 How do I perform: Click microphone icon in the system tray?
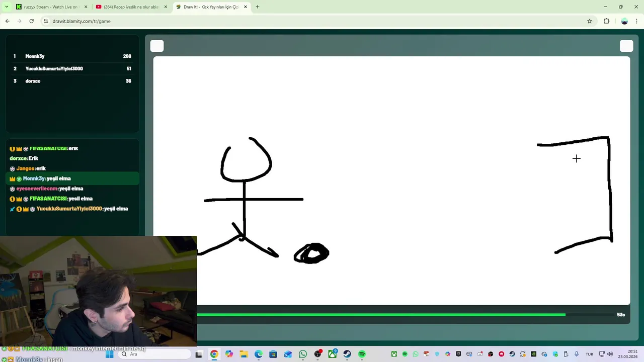577,354
